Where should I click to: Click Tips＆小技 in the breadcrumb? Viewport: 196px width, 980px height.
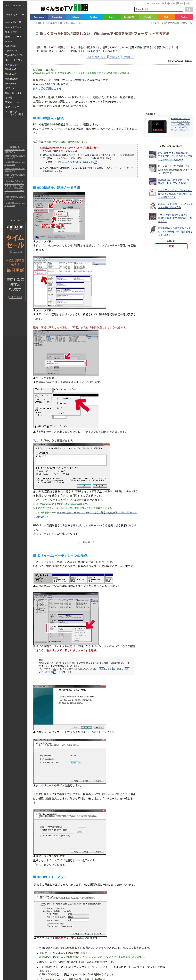[x=51, y=23]
